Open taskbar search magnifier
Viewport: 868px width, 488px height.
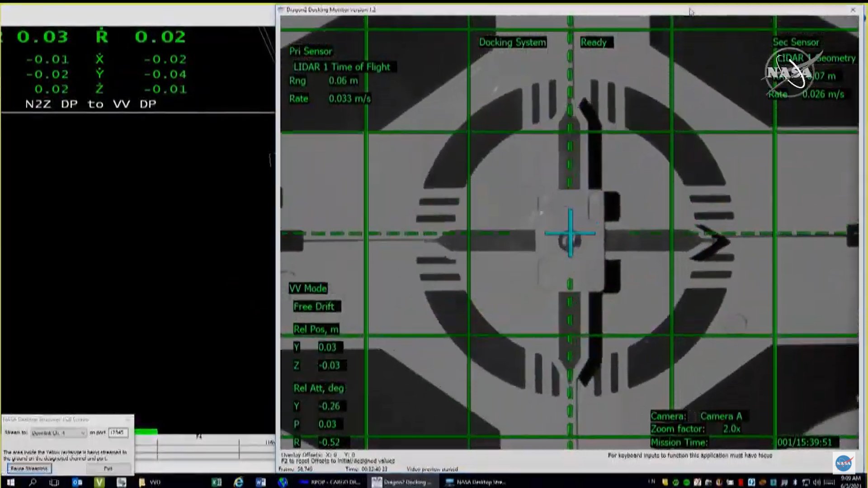tap(33, 482)
